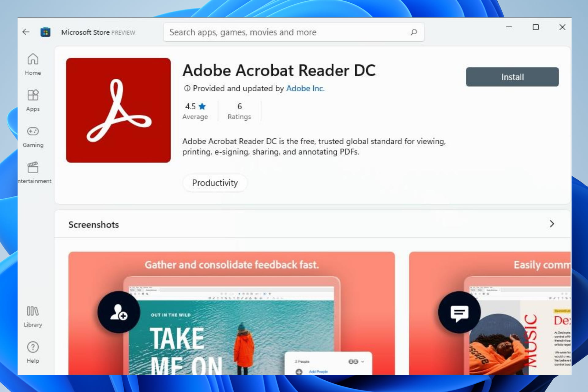Click the Microsoft Store logo icon
Viewport: 588px width, 392px height.
tap(46, 32)
